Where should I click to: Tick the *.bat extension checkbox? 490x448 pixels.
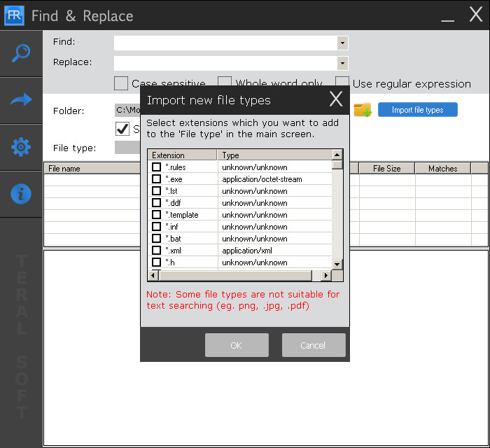coord(156,239)
